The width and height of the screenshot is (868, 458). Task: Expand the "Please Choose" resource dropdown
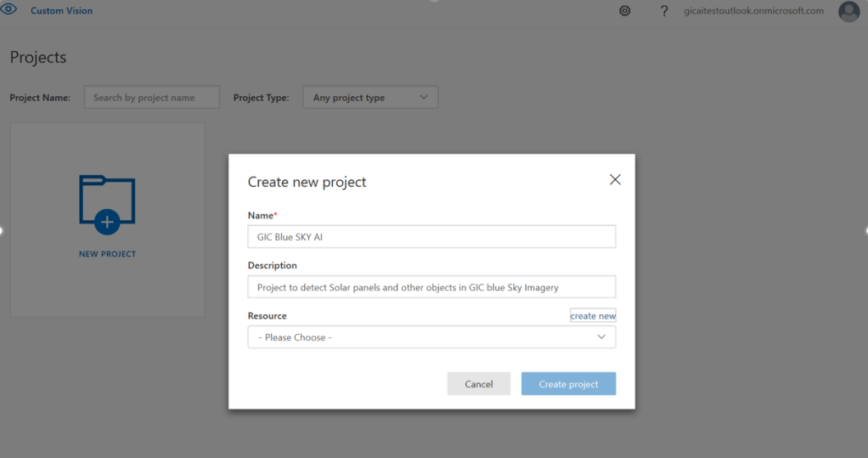(431, 337)
